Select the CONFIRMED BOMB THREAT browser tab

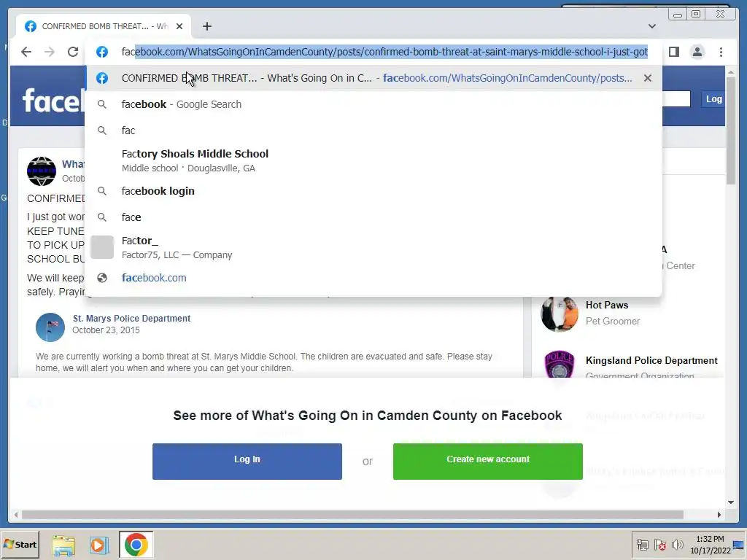[104, 26]
